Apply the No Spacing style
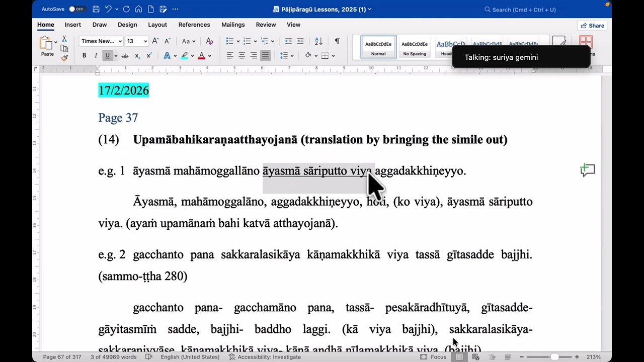 [x=415, y=47]
